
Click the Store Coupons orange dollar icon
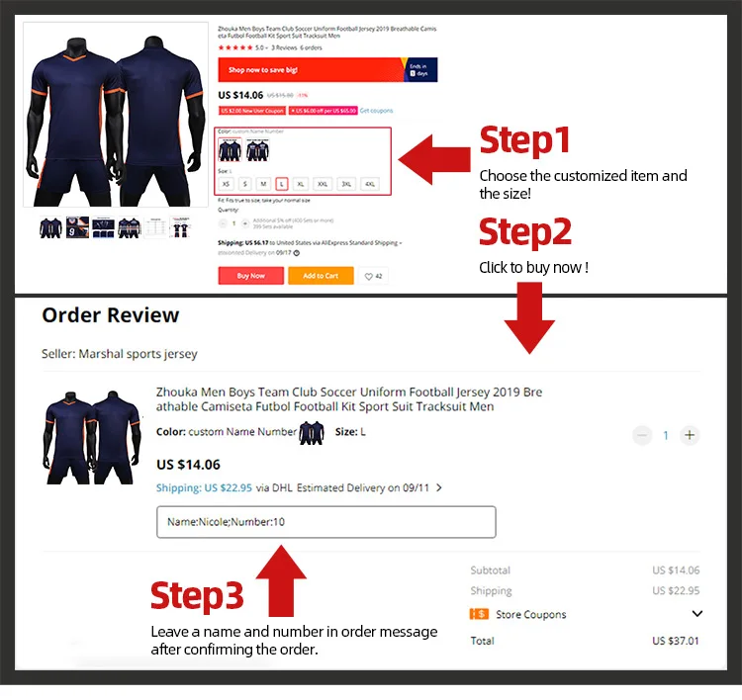tap(479, 614)
